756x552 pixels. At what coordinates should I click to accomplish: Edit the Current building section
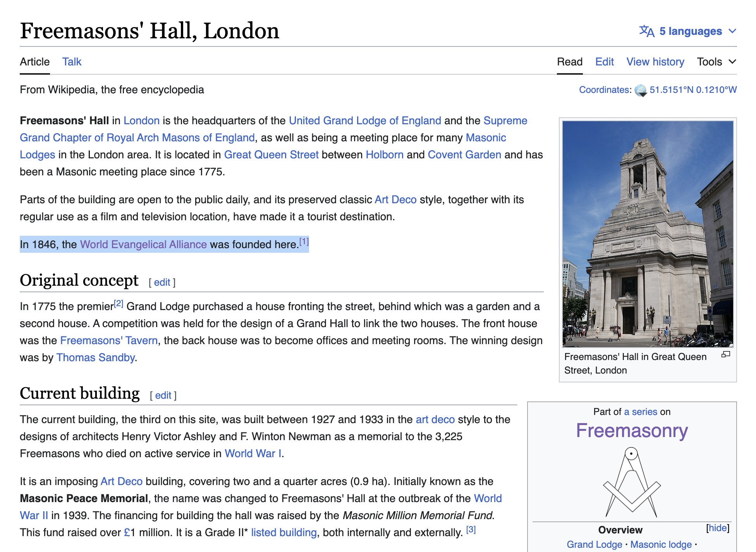[163, 395]
